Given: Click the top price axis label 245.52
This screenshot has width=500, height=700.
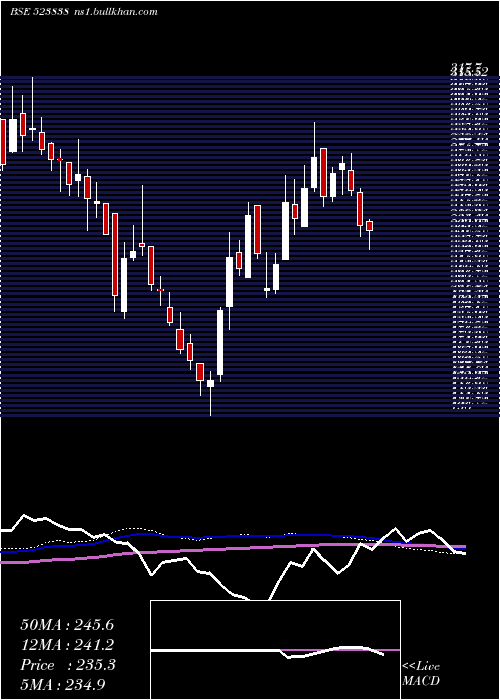Looking at the screenshot, I should [x=469, y=71].
